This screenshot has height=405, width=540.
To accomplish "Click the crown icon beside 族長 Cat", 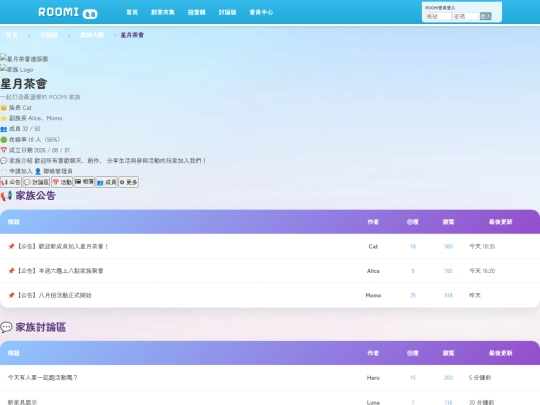I will 4,108.
